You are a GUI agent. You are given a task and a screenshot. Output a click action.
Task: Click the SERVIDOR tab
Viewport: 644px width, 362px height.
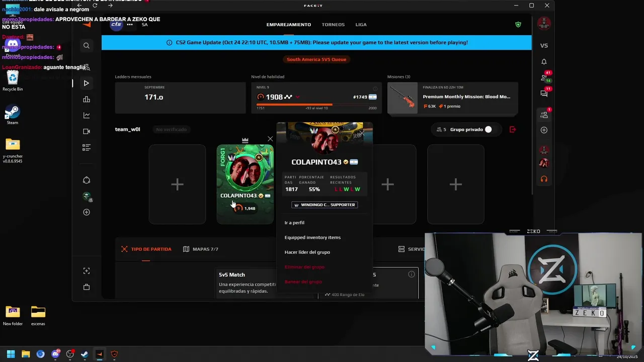412,249
